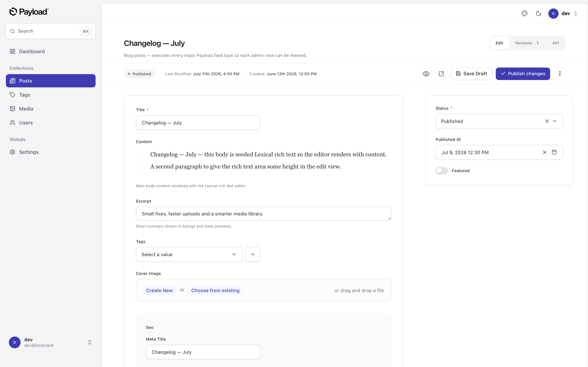Click the live preview eye icon

(x=426, y=74)
